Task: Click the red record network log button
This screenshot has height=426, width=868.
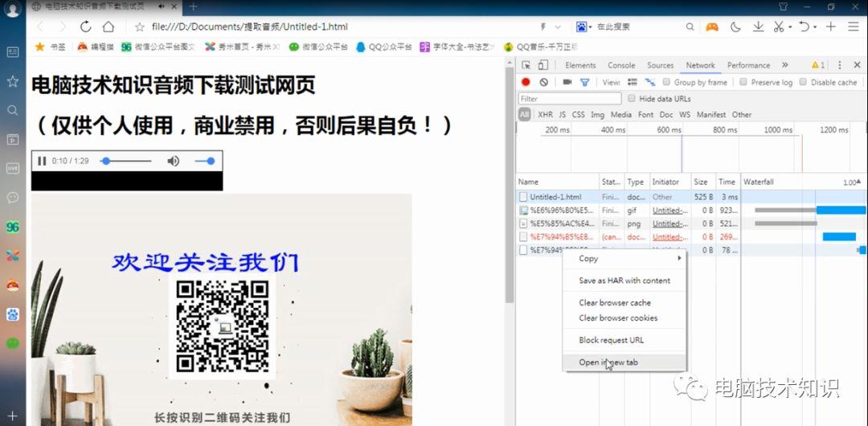Action: pos(526,82)
